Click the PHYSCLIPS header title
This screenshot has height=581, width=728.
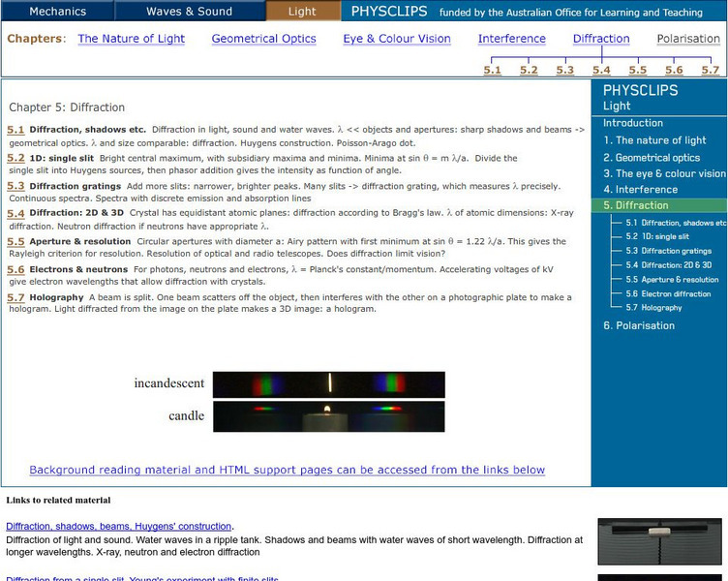tap(389, 12)
